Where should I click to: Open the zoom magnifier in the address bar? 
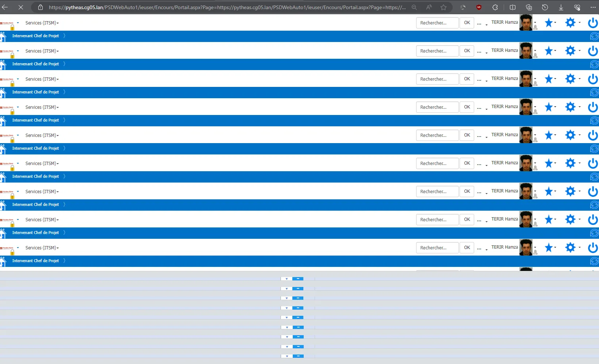[414, 7]
